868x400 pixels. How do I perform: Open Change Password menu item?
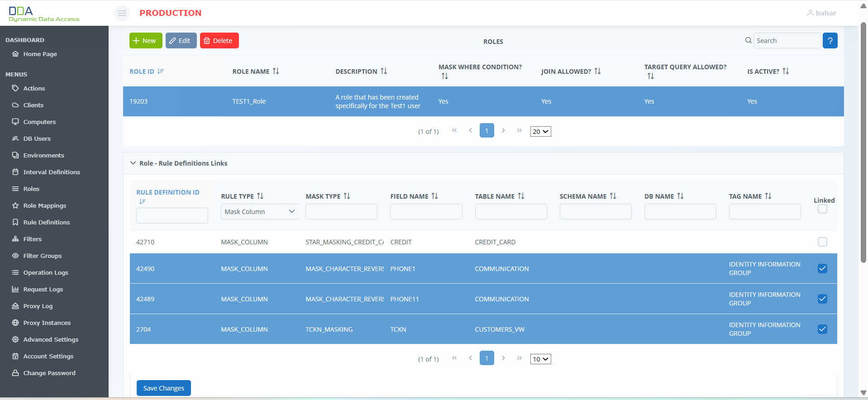[x=49, y=373]
